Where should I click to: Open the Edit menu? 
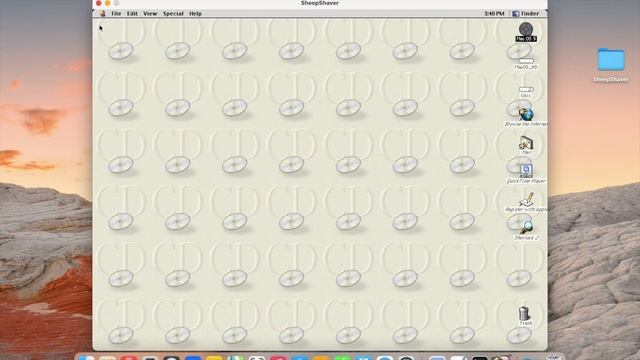click(x=132, y=13)
